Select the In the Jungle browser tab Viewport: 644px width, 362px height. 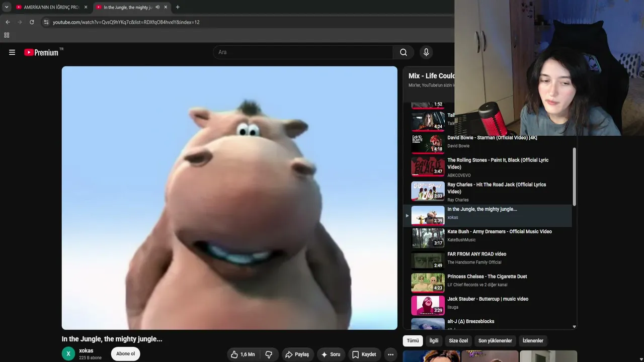click(x=132, y=7)
